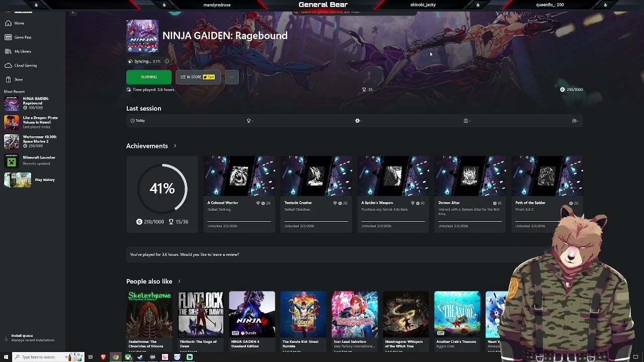Click the NINJA GAIDEN Ragebound cover art
The width and height of the screenshot is (644, 362).
[x=142, y=36]
